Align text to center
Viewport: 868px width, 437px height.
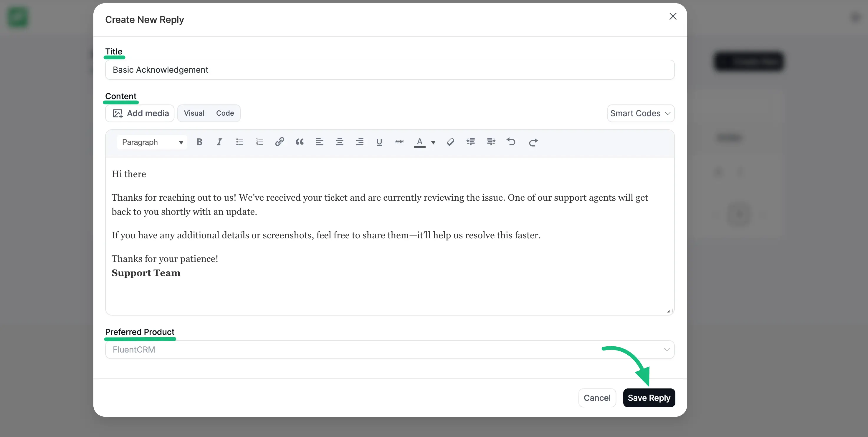[x=339, y=142]
